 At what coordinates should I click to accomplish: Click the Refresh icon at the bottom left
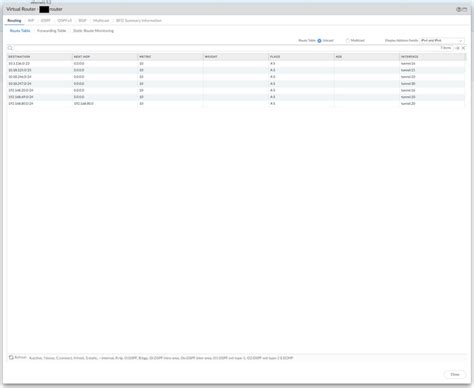click(x=11, y=357)
